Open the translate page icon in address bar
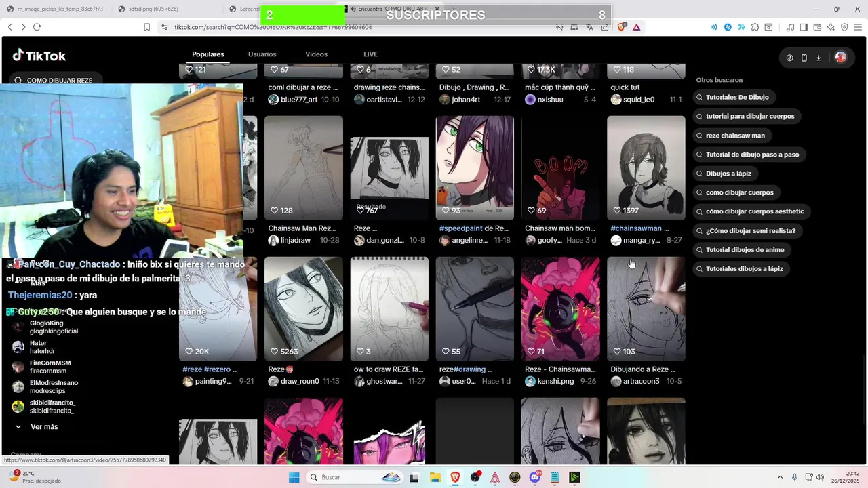The height and width of the screenshot is (488, 868). (589, 27)
